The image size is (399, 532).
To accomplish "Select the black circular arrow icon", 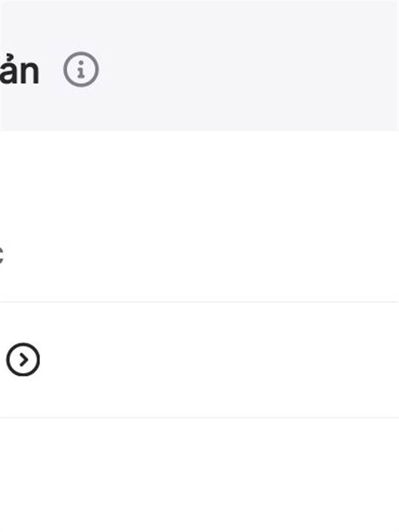I will pyautogui.click(x=23, y=359).
